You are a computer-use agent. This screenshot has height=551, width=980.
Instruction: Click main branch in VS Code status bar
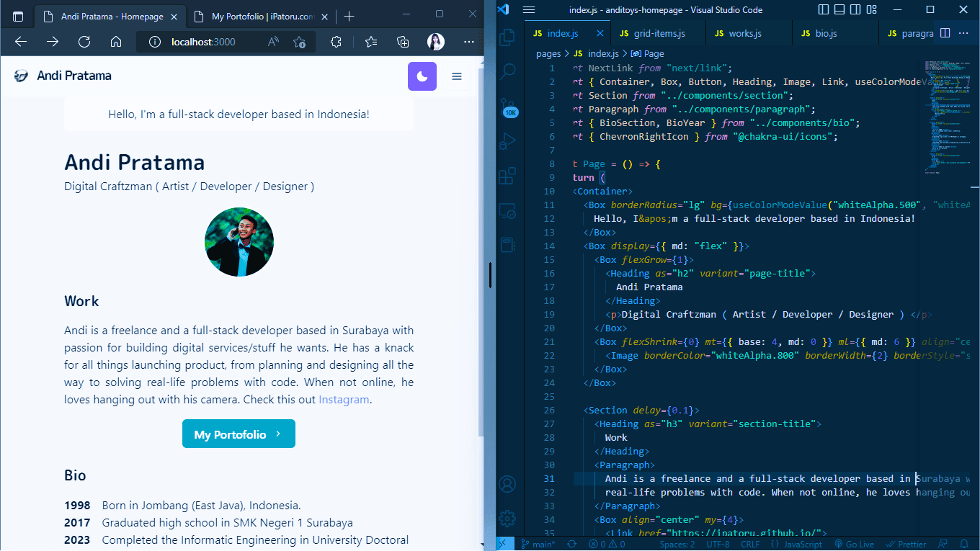tap(540, 544)
